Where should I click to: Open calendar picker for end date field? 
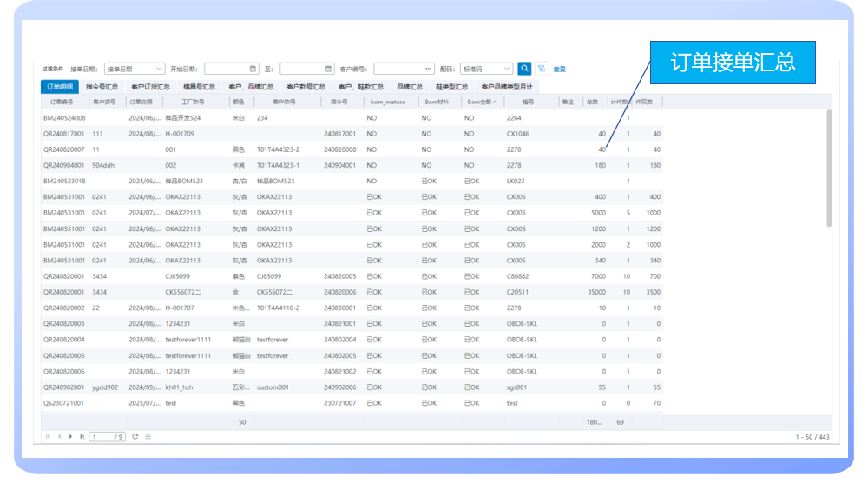coord(328,69)
